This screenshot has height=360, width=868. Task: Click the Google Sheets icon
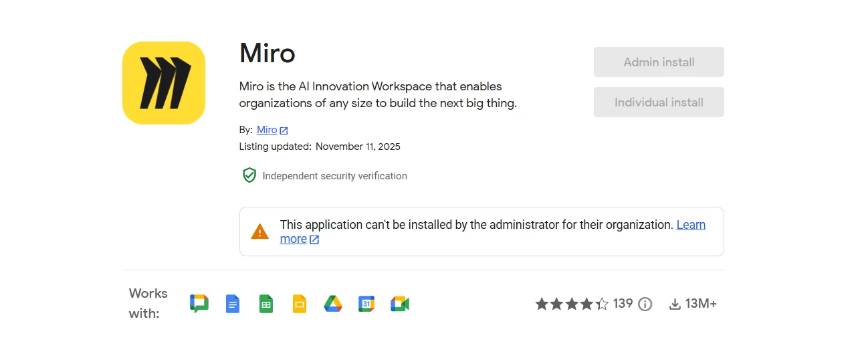click(x=266, y=304)
